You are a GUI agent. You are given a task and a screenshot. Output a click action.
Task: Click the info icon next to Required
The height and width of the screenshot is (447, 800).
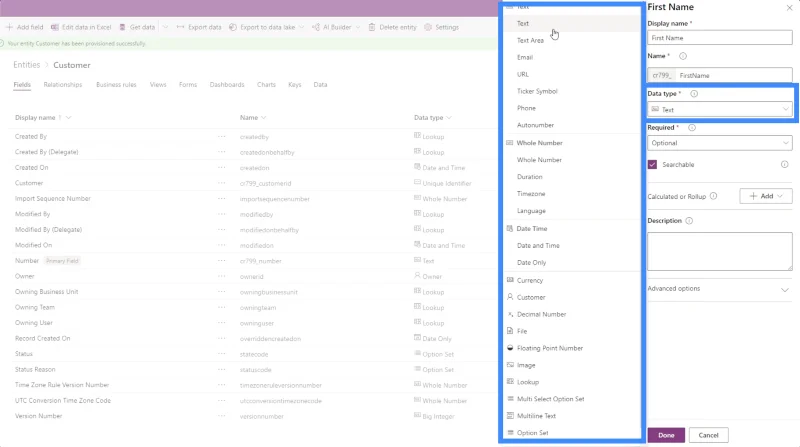point(692,128)
